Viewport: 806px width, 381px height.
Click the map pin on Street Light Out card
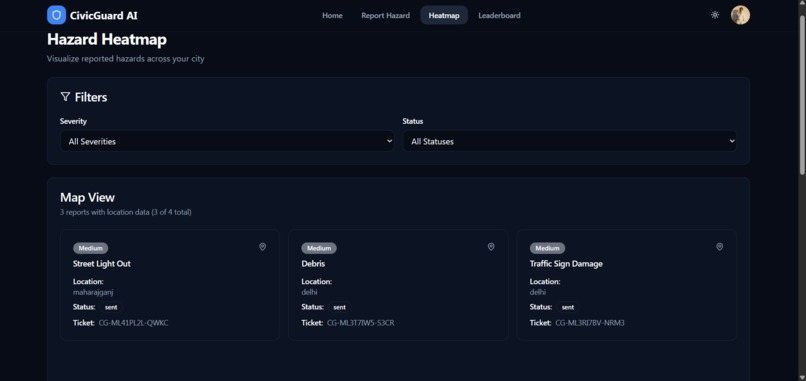pos(262,247)
